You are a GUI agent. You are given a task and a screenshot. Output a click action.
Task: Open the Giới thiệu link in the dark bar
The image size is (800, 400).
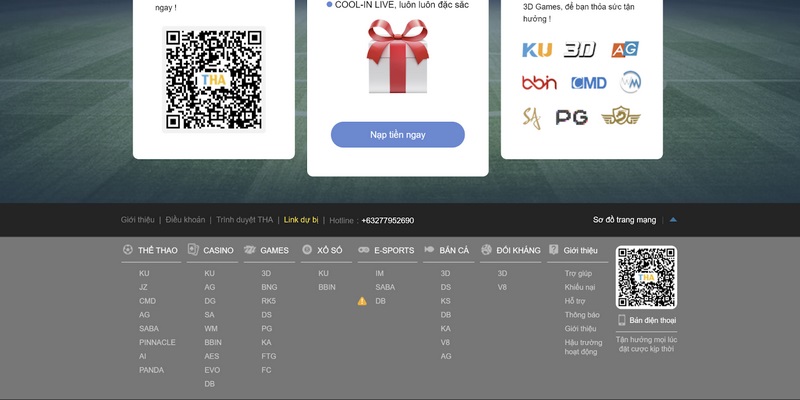(137, 220)
